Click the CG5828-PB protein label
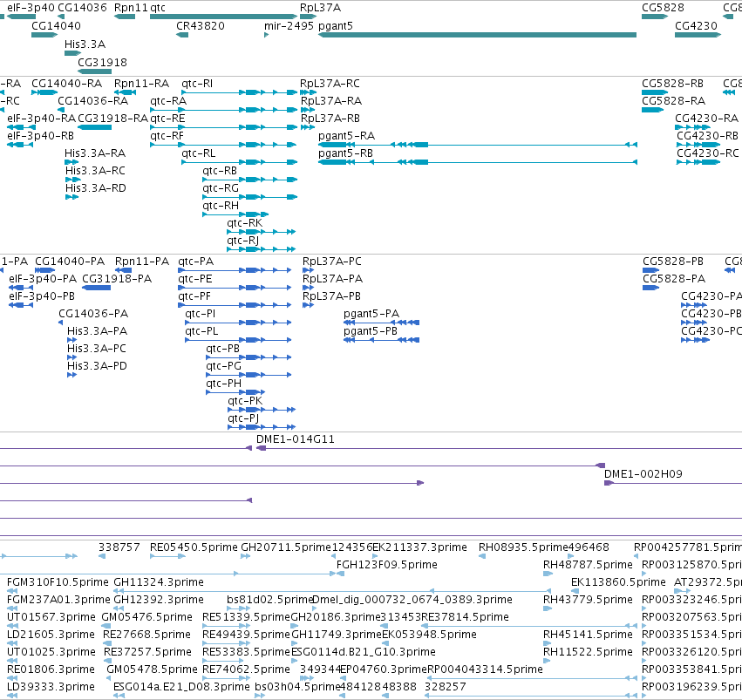The width and height of the screenshot is (742, 700). (x=673, y=262)
